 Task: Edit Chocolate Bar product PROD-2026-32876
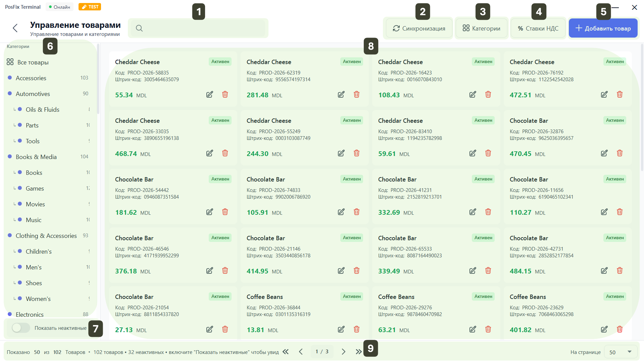coord(604,153)
